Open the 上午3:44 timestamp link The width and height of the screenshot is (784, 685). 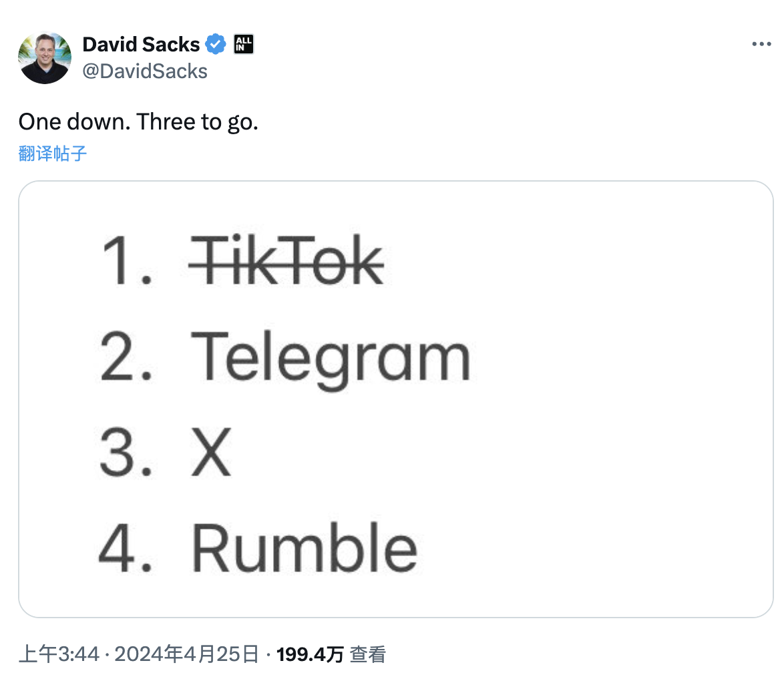[60, 655]
